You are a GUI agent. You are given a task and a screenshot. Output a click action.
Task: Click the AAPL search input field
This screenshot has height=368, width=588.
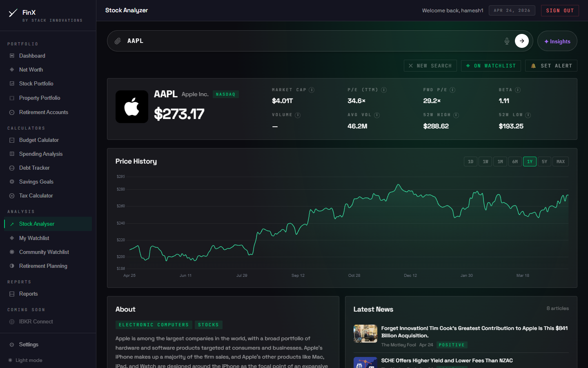[312, 41]
